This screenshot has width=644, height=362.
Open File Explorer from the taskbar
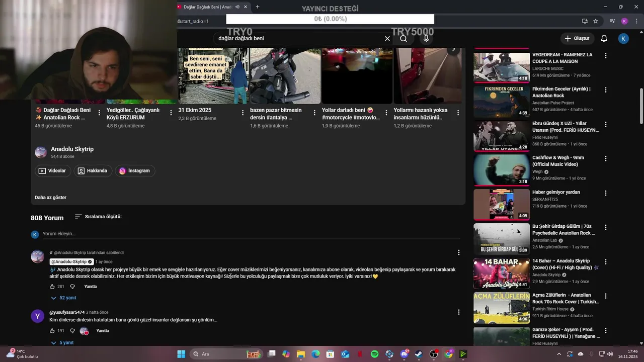click(x=300, y=354)
